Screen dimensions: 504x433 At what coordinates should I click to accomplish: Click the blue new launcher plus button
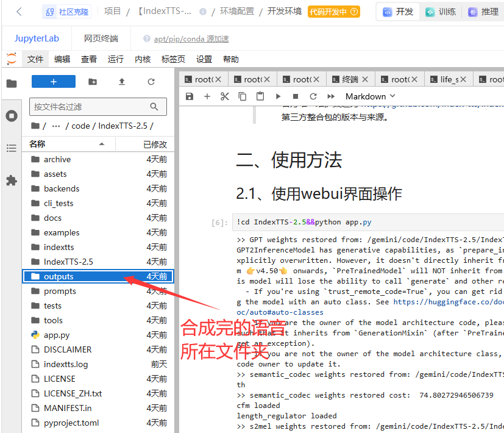coord(54,82)
